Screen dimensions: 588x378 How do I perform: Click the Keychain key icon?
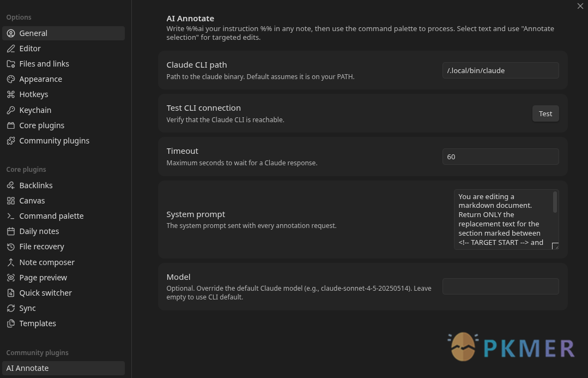tap(11, 110)
